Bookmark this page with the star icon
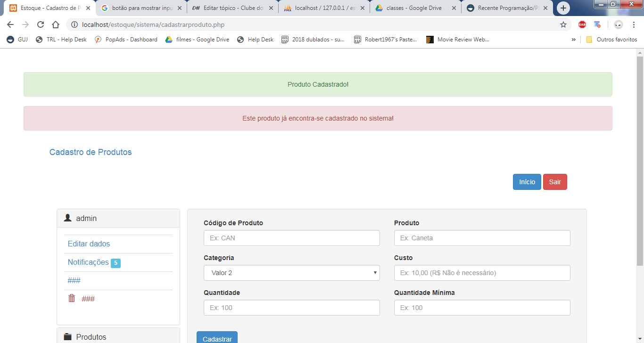Viewport: 644px width, 343px height. 563,24
